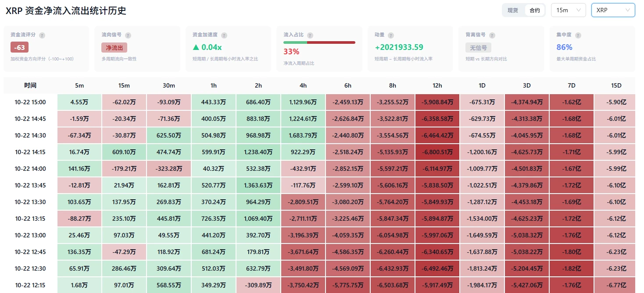Screen dimensions: 644x293
Task: Click the 无信号 divergence badge
Action: pyautogui.click(x=478, y=48)
